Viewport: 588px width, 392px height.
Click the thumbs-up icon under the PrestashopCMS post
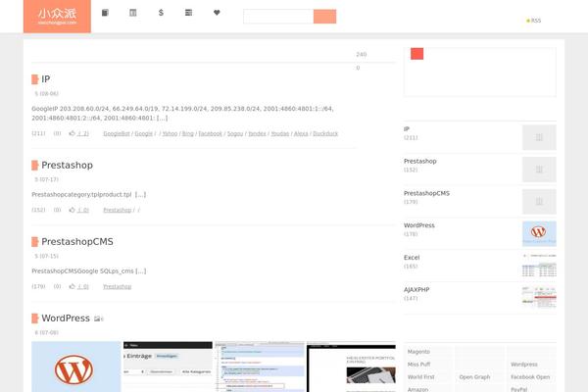tap(72, 286)
